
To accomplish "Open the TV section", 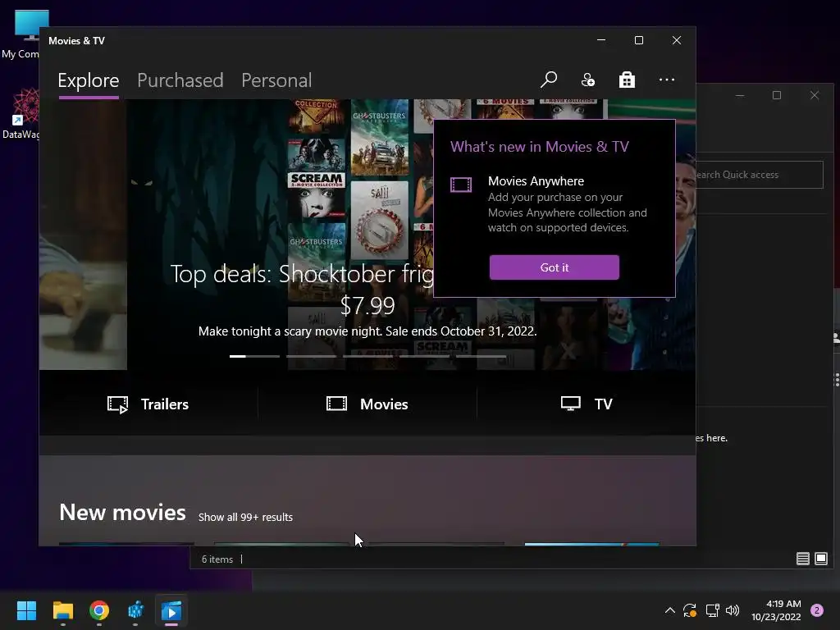I will (587, 404).
